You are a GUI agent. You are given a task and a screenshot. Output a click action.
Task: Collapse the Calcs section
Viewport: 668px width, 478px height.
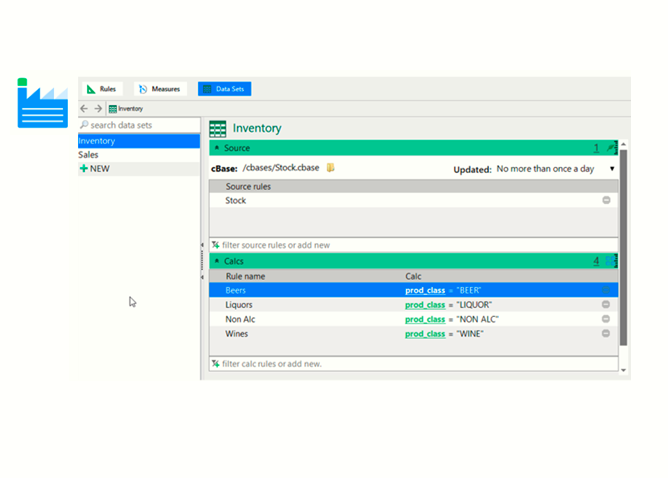pos(216,261)
